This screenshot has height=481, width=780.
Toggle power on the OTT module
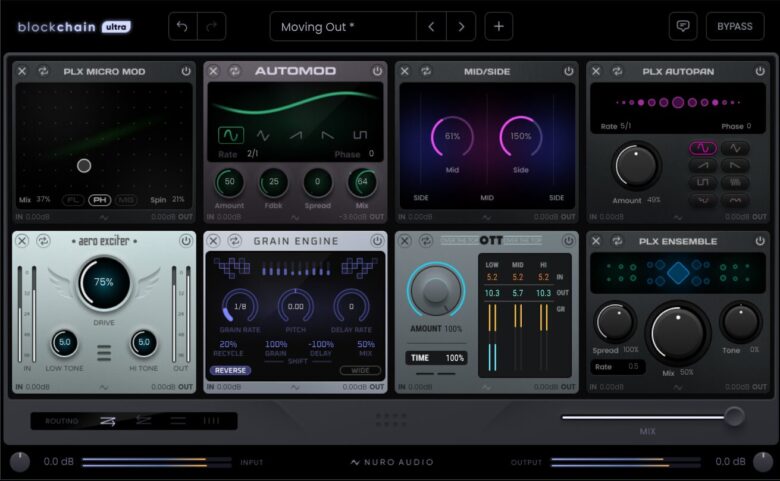click(x=569, y=240)
